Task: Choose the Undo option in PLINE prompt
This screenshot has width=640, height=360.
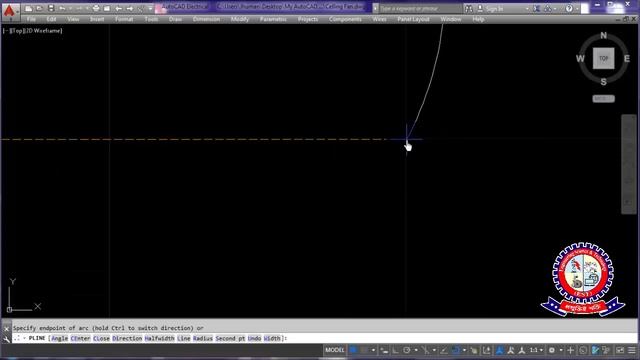Action: click(254, 338)
